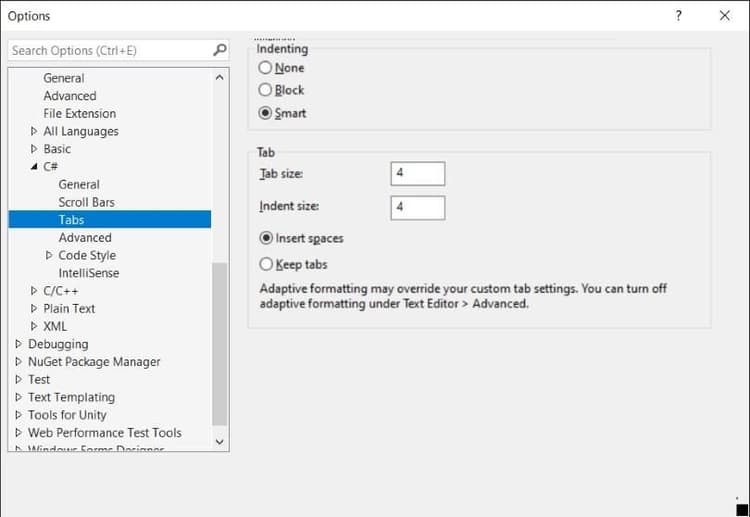
Task: Collapse the C# node
Action: point(34,166)
